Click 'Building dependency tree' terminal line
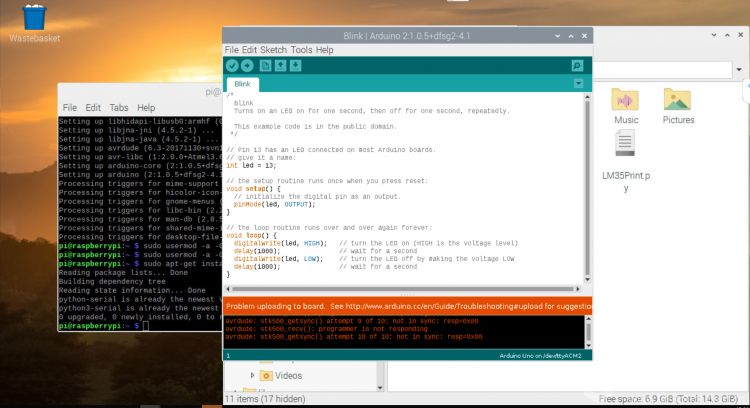The image size is (750, 408). 112,281
